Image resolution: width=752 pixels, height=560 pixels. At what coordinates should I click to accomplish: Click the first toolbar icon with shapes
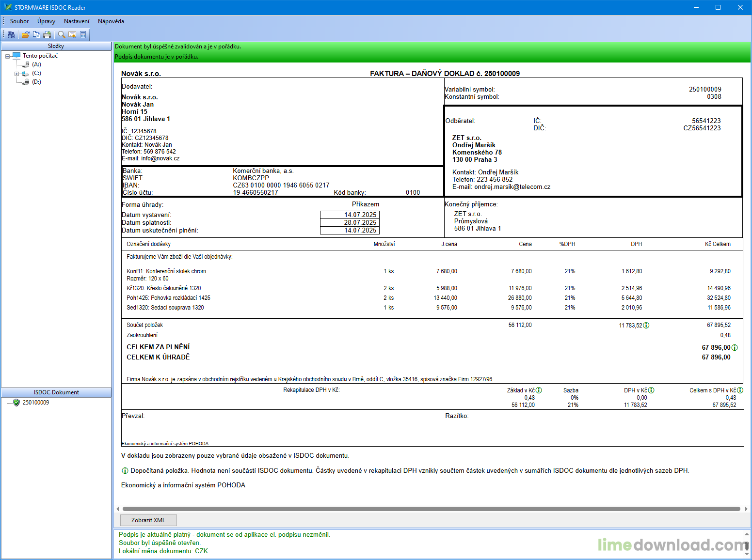[11, 34]
